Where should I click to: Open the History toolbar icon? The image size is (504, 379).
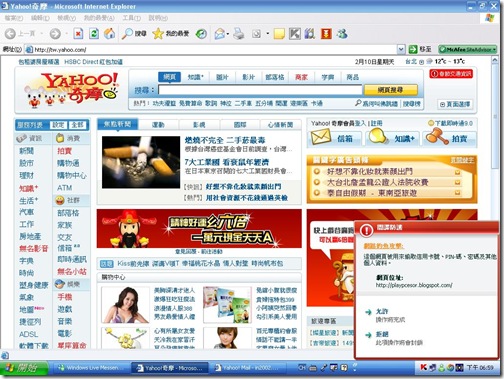(x=201, y=33)
